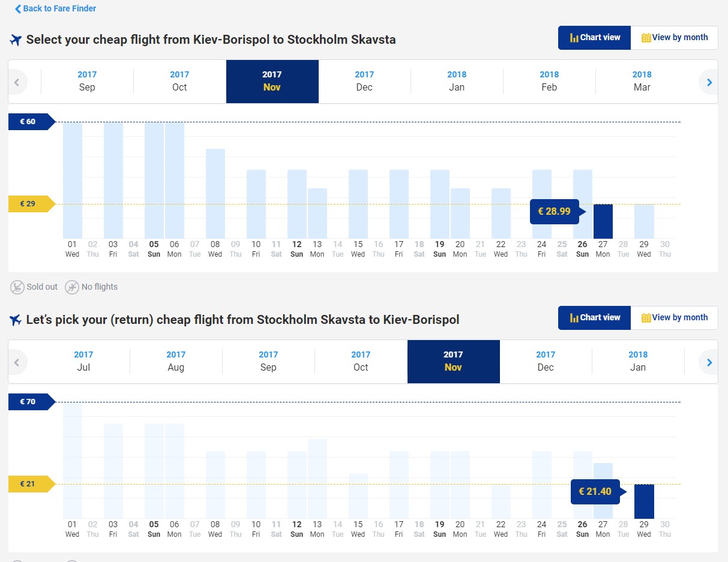The width and height of the screenshot is (728, 562).
Task: Click the airplane icon beside the return heading
Action: 16,320
